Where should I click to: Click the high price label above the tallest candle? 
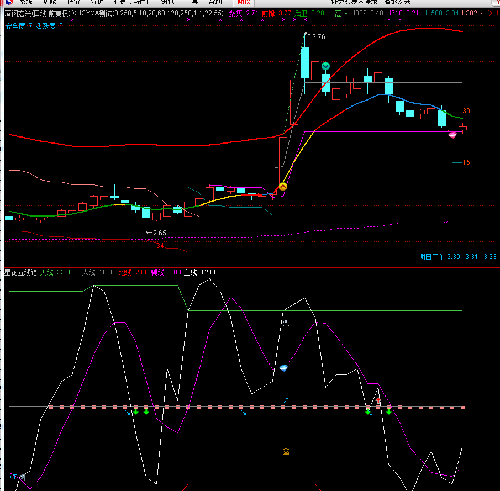click(318, 36)
